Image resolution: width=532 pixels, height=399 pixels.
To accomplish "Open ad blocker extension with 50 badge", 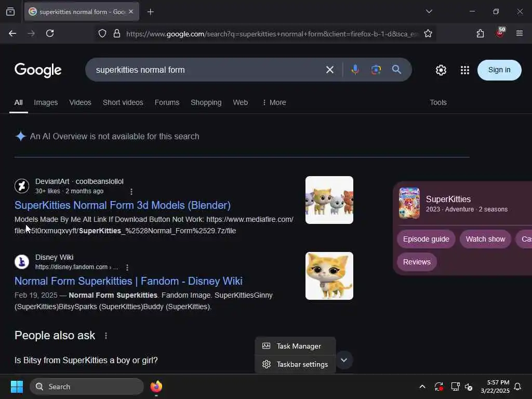I will point(500,33).
